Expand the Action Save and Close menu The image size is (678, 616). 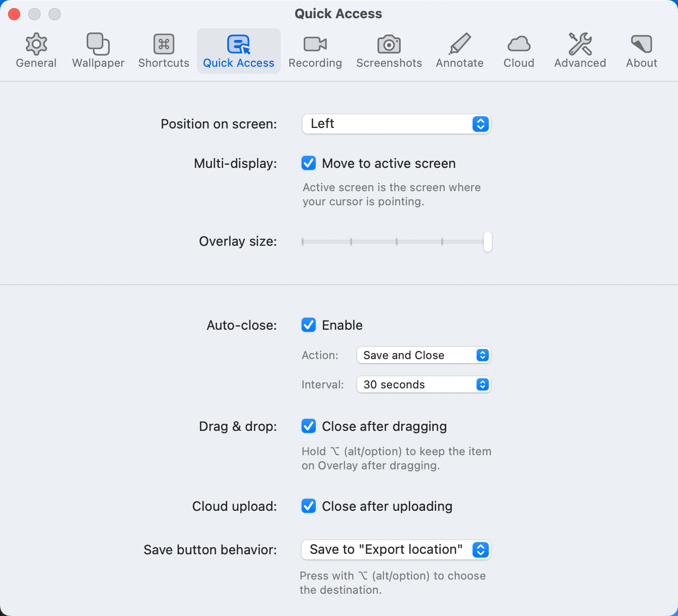[x=423, y=355]
